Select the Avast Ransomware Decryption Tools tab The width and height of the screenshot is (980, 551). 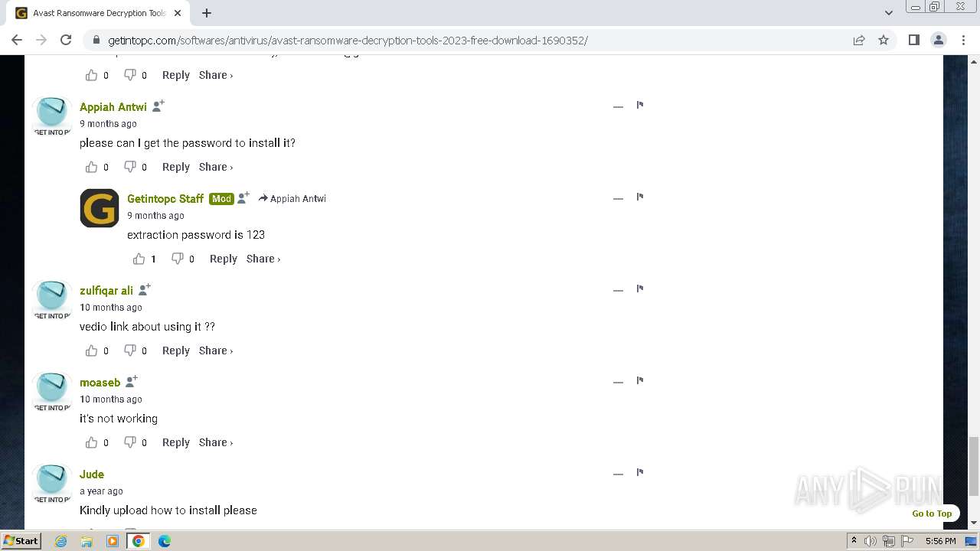tap(98, 13)
